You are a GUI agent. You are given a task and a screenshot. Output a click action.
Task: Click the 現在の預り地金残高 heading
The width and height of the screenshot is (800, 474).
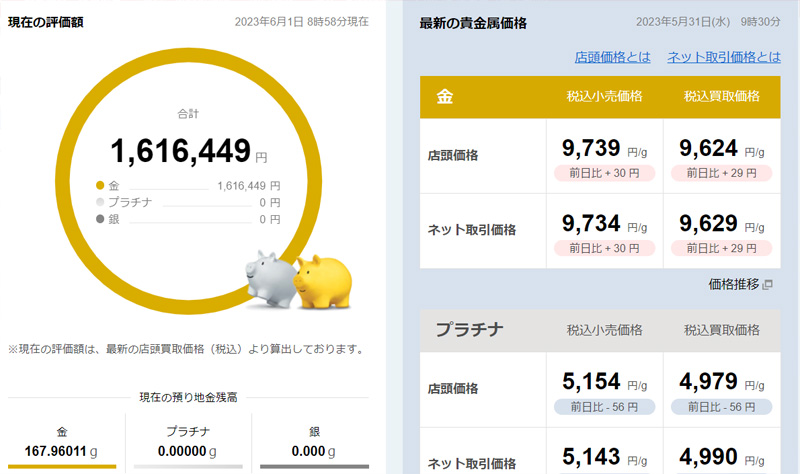[x=188, y=397]
